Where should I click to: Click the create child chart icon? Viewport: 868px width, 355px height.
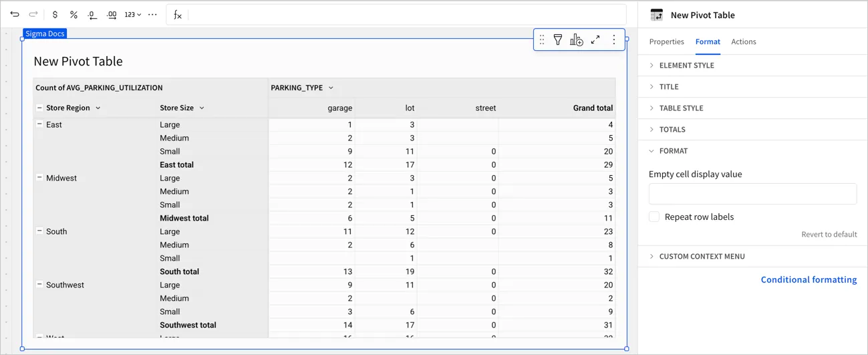pyautogui.click(x=577, y=40)
